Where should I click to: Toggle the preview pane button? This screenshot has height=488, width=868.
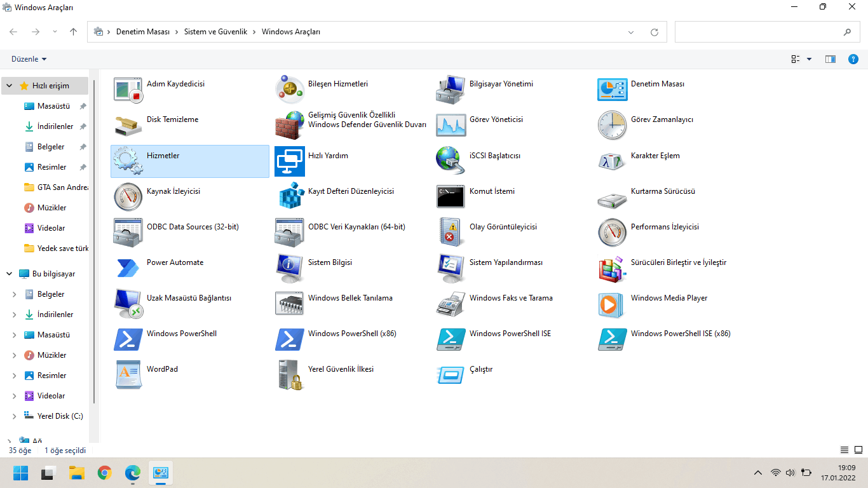tap(830, 59)
